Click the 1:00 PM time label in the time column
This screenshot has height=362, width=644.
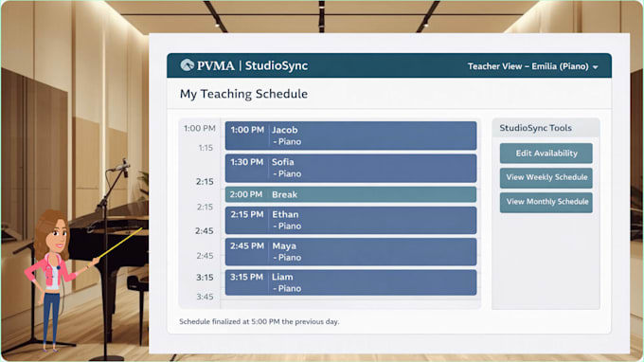tap(200, 128)
